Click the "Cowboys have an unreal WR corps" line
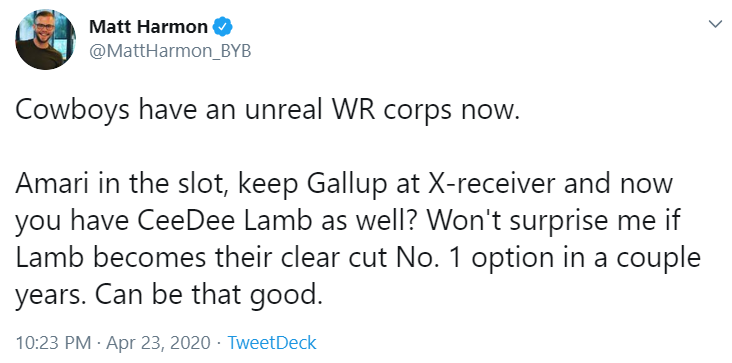The width and height of the screenshot is (732, 363). click(x=267, y=112)
